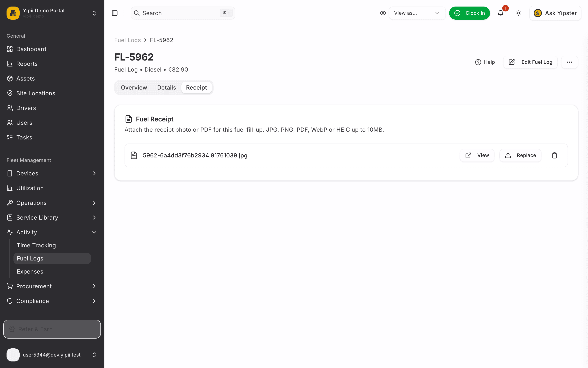Click Fuel Logs breadcrumb link
The height and width of the screenshot is (368, 588).
pos(128,40)
